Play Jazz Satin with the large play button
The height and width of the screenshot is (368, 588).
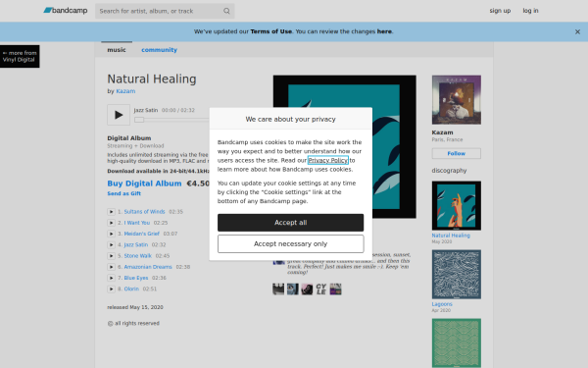click(119, 115)
